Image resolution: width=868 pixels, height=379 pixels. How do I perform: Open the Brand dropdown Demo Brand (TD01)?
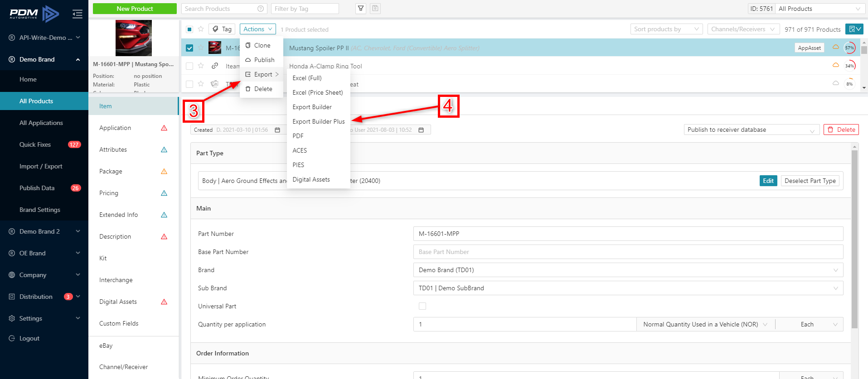click(628, 270)
